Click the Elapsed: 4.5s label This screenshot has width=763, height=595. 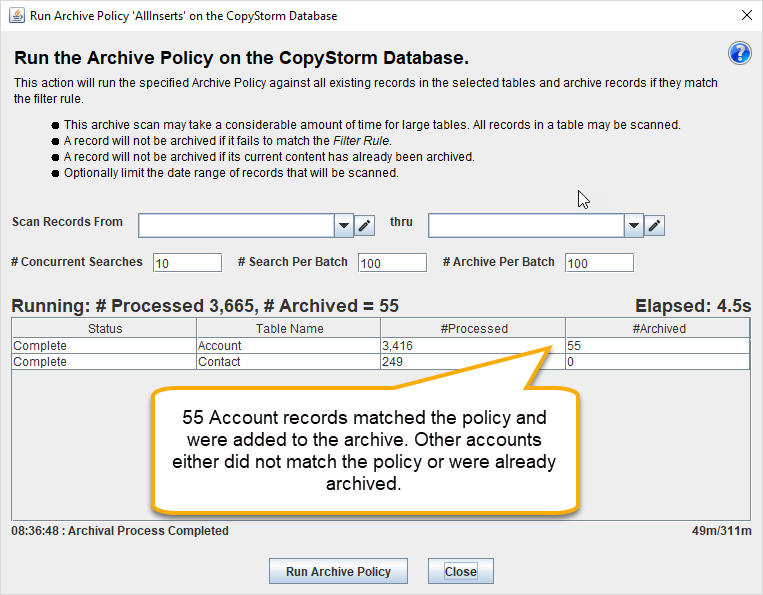(x=693, y=306)
